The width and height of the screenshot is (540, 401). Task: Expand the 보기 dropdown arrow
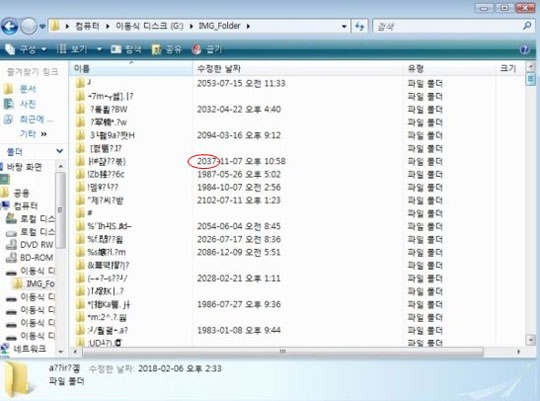pyautogui.click(x=99, y=50)
